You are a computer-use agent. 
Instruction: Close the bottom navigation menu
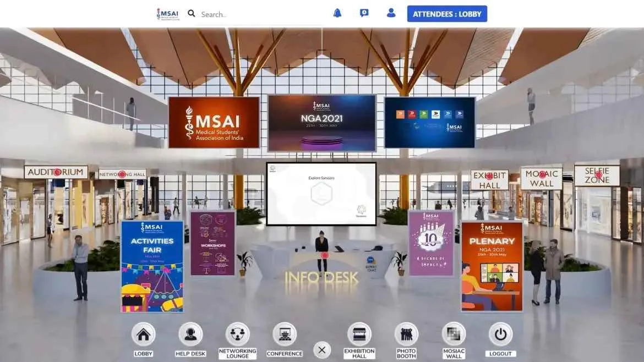tap(322, 350)
